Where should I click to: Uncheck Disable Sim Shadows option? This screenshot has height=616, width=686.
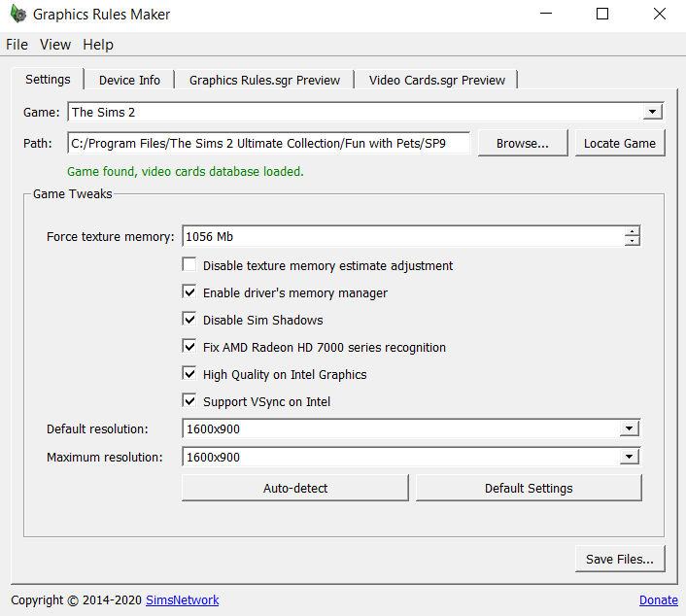tap(189, 320)
